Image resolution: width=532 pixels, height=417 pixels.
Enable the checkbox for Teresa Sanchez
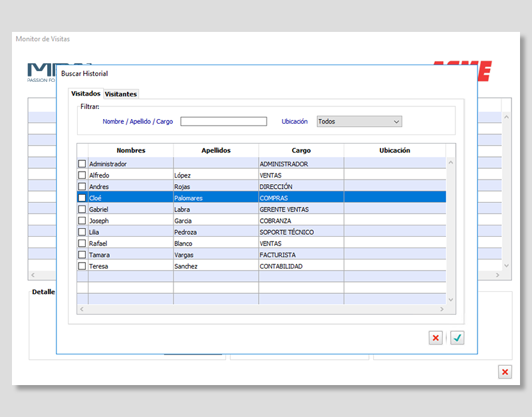(x=82, y=266)
